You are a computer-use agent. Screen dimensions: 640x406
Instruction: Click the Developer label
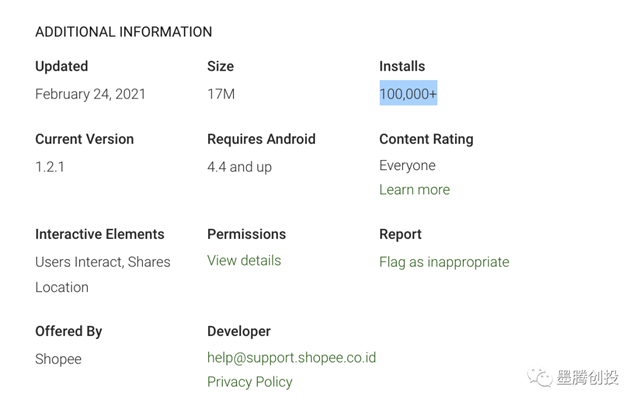239,331
